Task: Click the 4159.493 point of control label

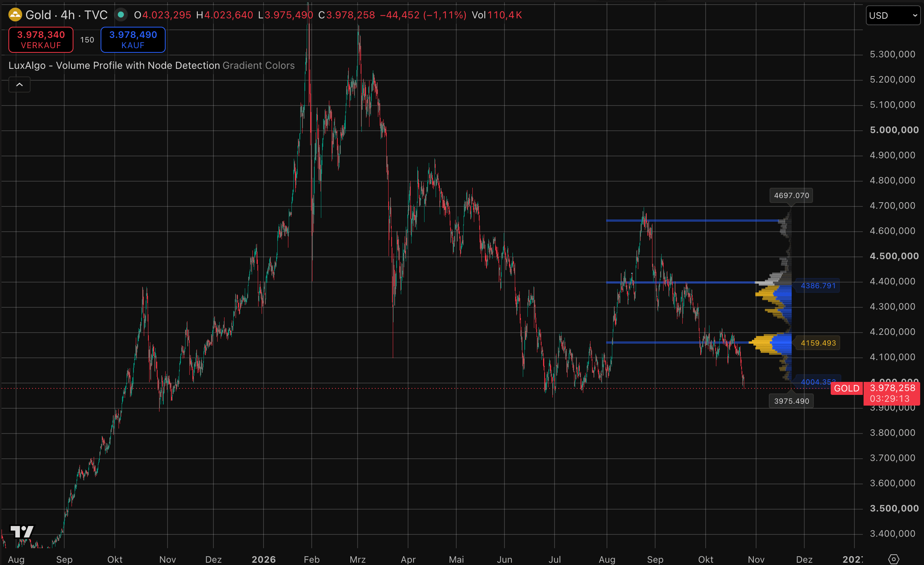Action: (818, 343)
